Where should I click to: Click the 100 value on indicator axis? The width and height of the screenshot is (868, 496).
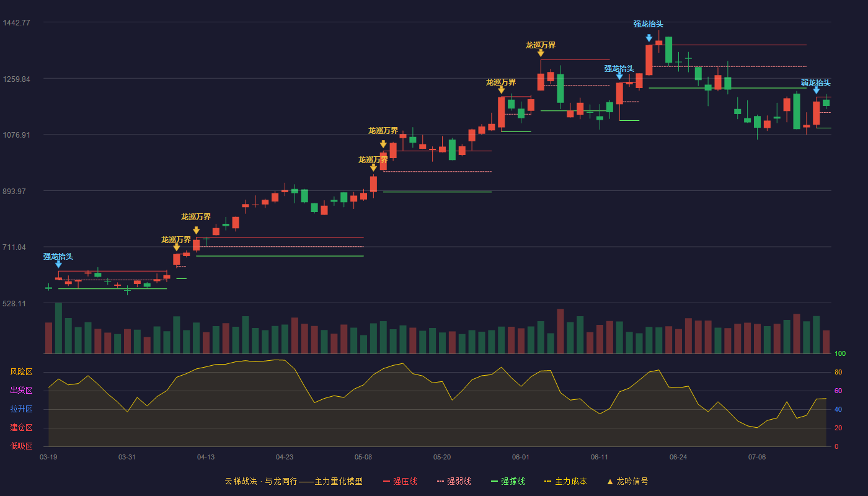pyautogui.click(x=840, y=354)
